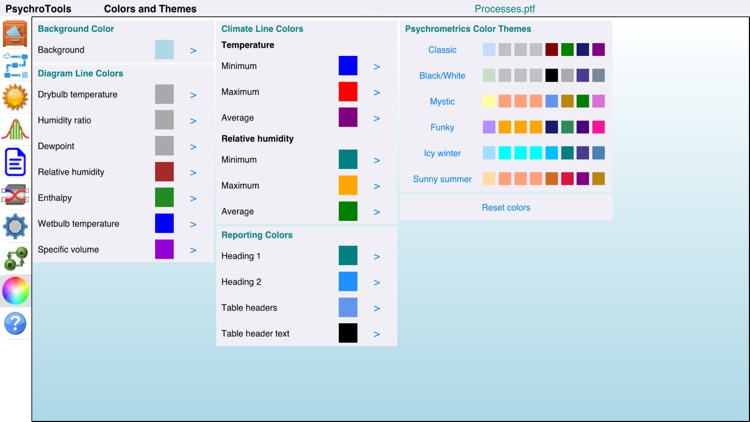Expand Relative humidity Minimum chevron in Climate section
Viewport: 750px width, 422px height.
click(376, 160)
